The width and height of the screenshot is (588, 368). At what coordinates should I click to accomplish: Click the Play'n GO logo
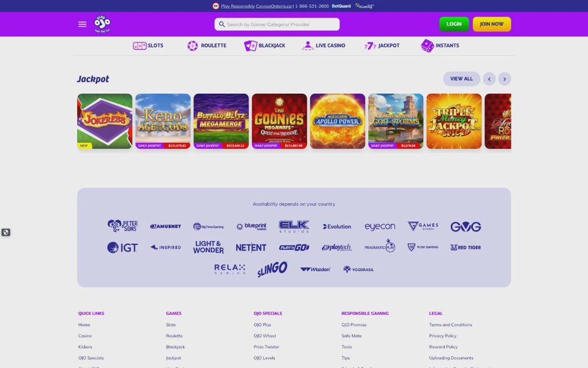[x=294, y=247]
